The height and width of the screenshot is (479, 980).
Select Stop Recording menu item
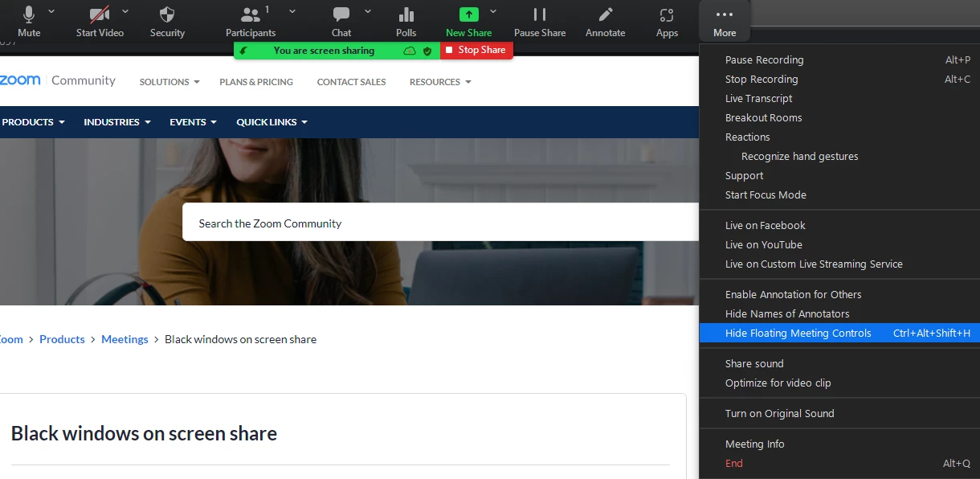point(839,80)
